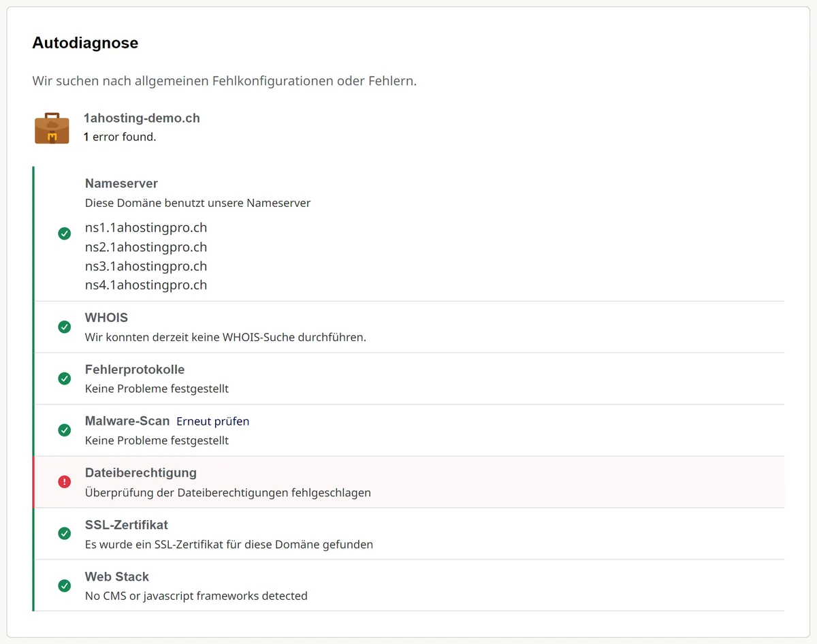Viewport: 817px width, 644px height.
Task: Click the WHOIS heading
Action: [106, 318]
